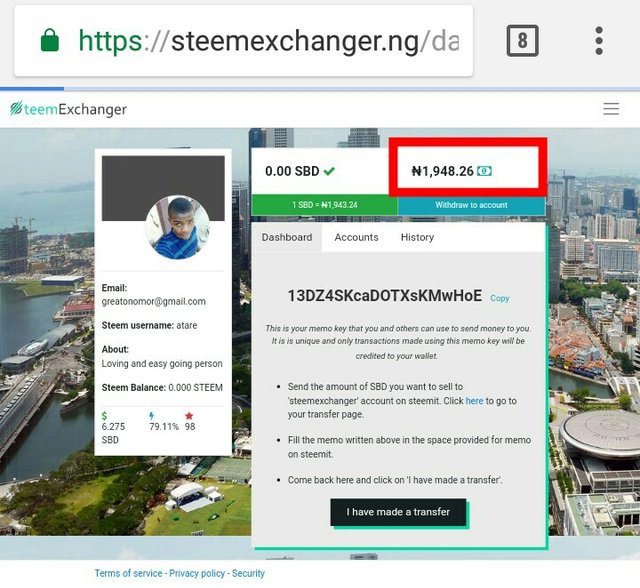Switch to the History tab
Image resolution: width=640 pixels, height=588 pixels.
point(417,237)
